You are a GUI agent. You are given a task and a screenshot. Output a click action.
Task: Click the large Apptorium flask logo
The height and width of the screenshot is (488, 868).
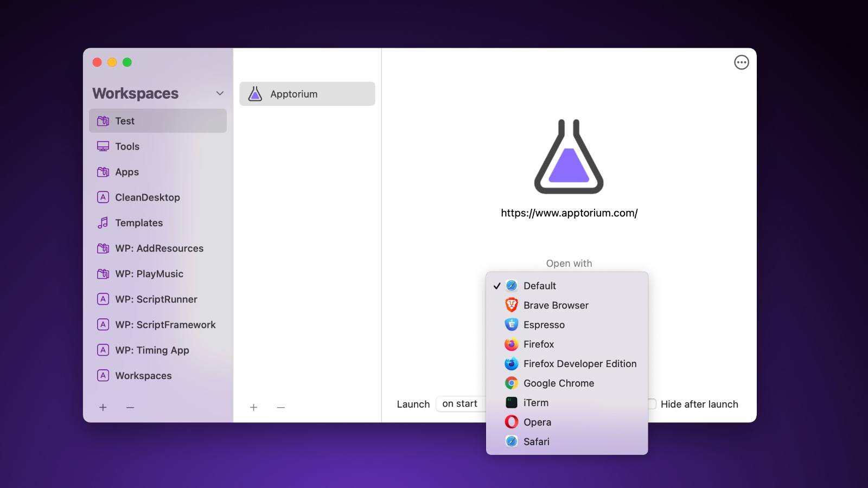pos(569,157)
